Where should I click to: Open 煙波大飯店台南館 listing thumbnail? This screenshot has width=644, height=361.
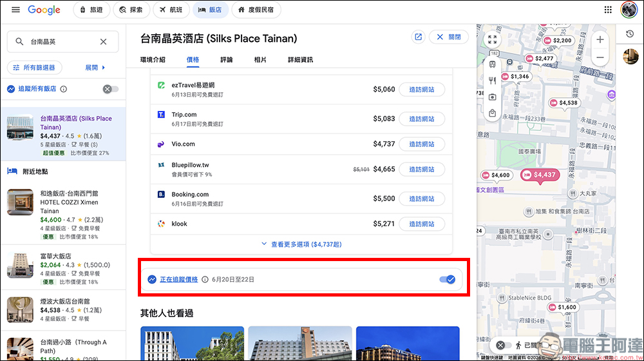[20, 311]
